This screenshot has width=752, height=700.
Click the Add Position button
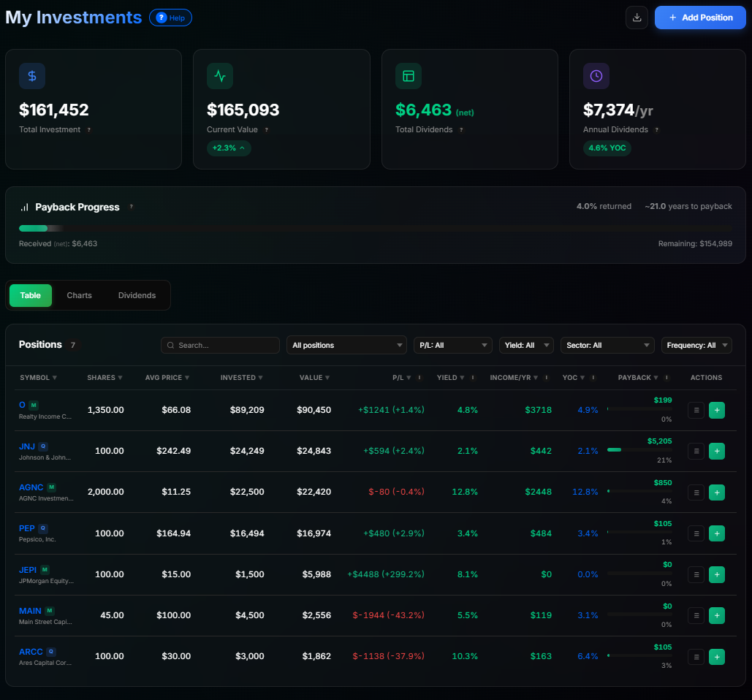click(x=700, y=17)
